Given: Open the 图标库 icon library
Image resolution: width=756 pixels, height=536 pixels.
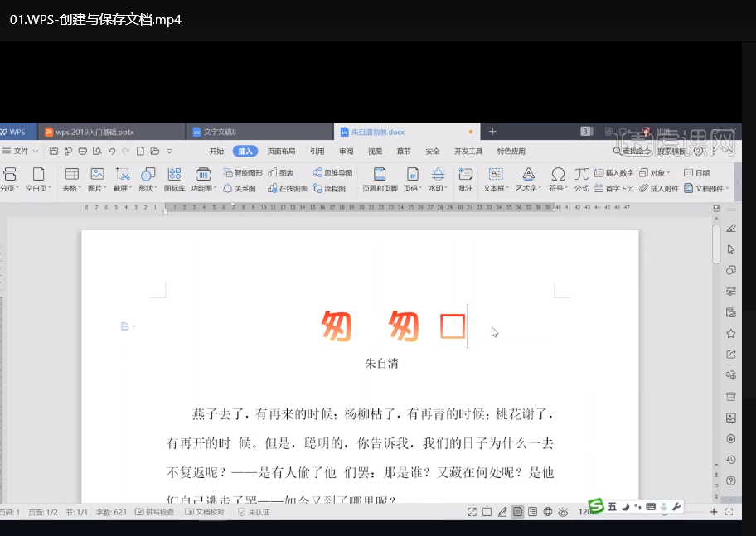Looking at the screenshot, I should pyautogui.click(x=174, y=179).
